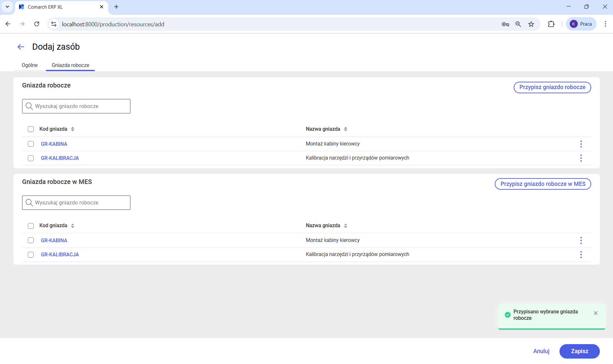View site information icon in address bar
Image resolution: width=613 pixels, height=364 pixels.
click(54, 24)
